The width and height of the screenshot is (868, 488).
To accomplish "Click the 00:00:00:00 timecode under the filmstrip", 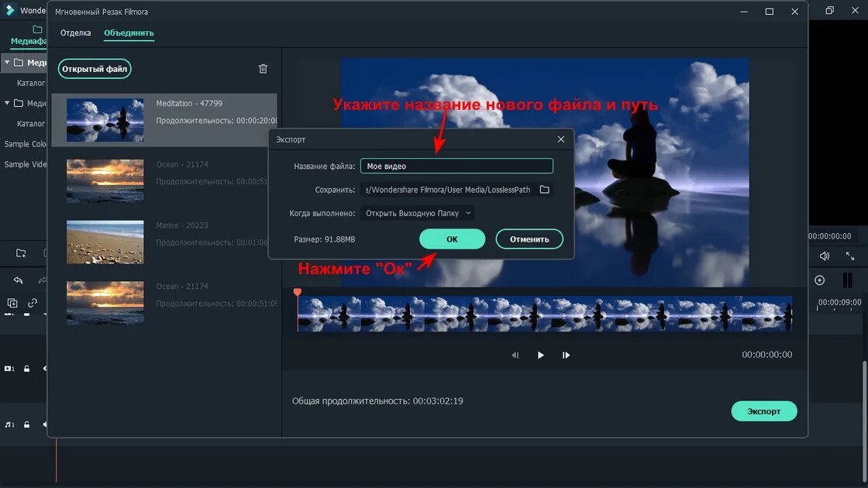I will 766,355.
